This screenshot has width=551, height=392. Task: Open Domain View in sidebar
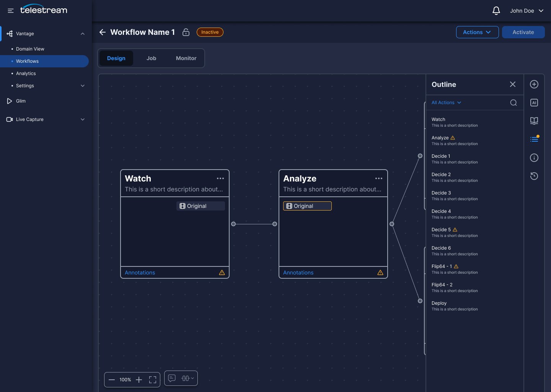point(30,49)
